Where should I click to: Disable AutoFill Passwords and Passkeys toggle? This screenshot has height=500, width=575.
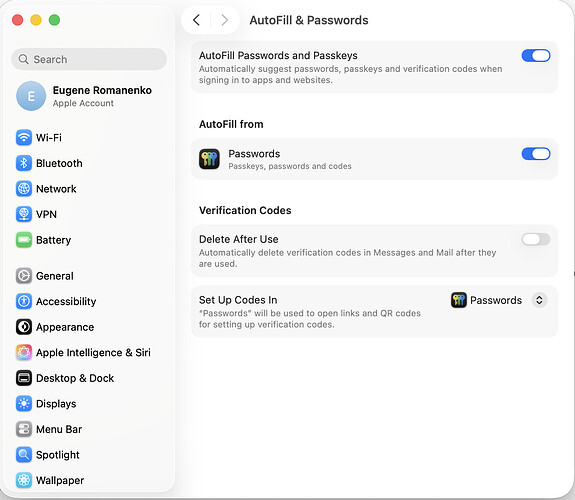[536, 56]
